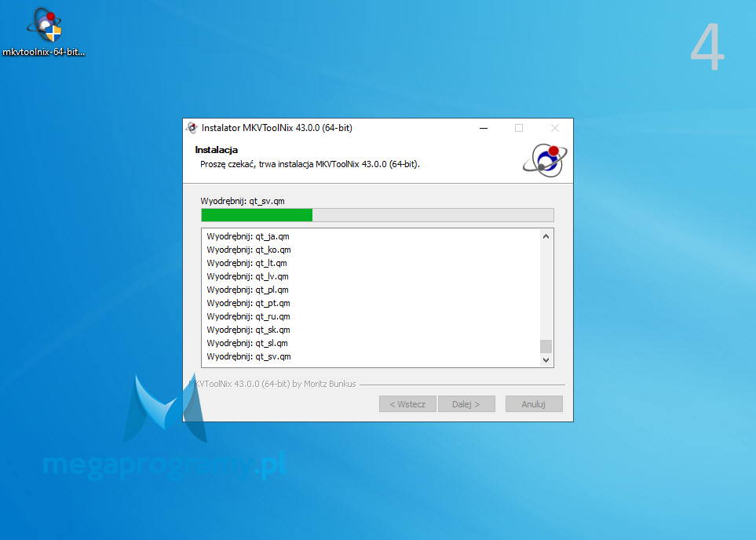Screen dimensions: 756x540
Task: Click the MKVToolNix logo in the installer header
Action: point(545,160)
